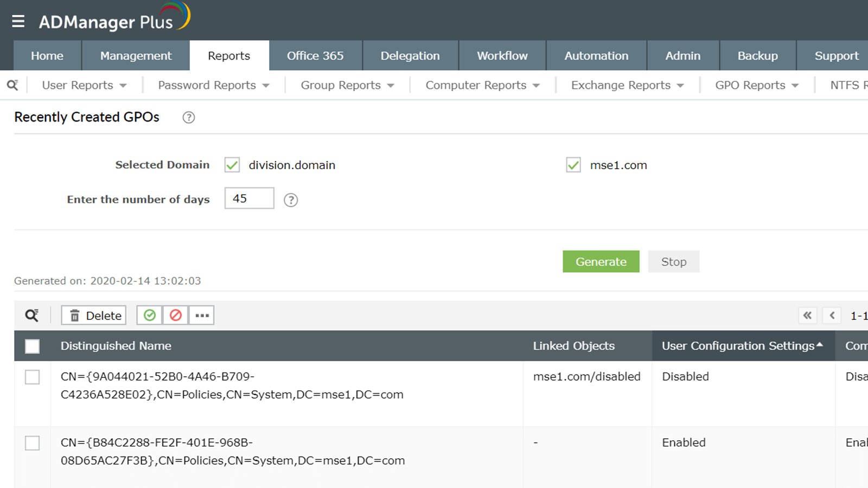Screen dimensions: 868x488
Task: Click help icon next to Recently Created GPOs
Action: pyautogui.click(x=188, y=118)
